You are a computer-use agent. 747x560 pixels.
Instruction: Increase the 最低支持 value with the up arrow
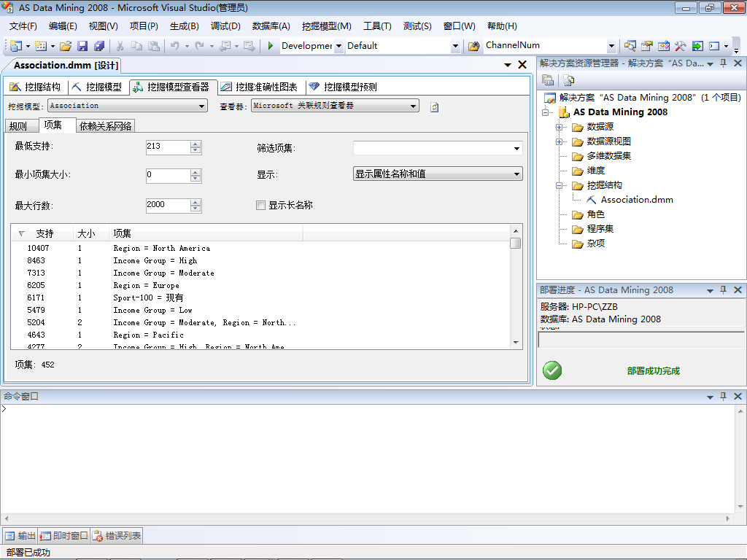tap(196, 144)
